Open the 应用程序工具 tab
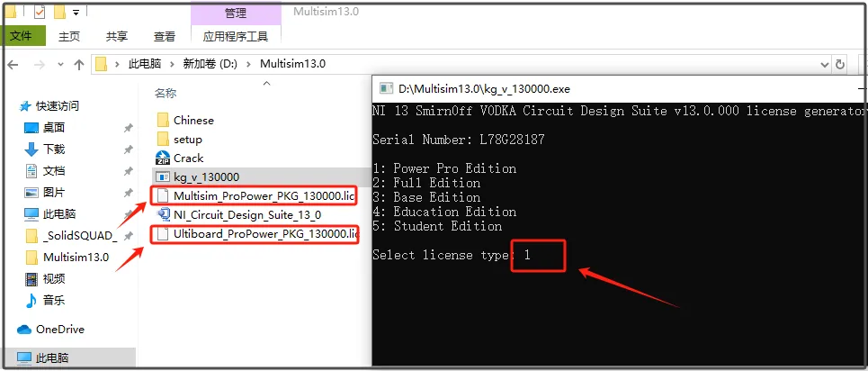 (236, 37)
